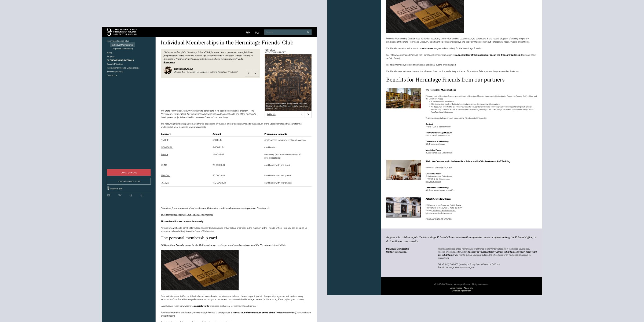Viewport: 644px width, 322px height.
Task: Click Join the Friends' Club button
Action: tap(129, 181)
